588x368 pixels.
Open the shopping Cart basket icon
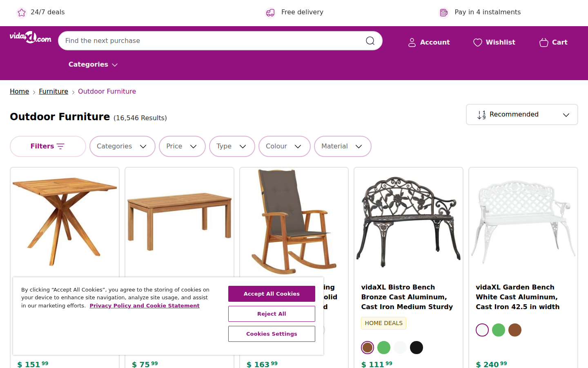tap(543, 43)
